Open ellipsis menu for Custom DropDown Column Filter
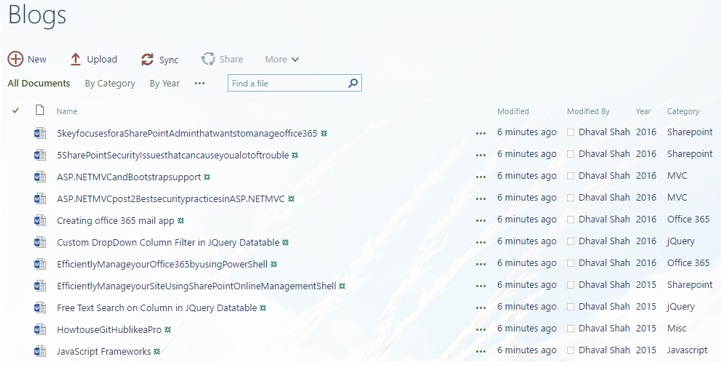The height and width of the screenshot is (366, 721). (x=481, y=242)
